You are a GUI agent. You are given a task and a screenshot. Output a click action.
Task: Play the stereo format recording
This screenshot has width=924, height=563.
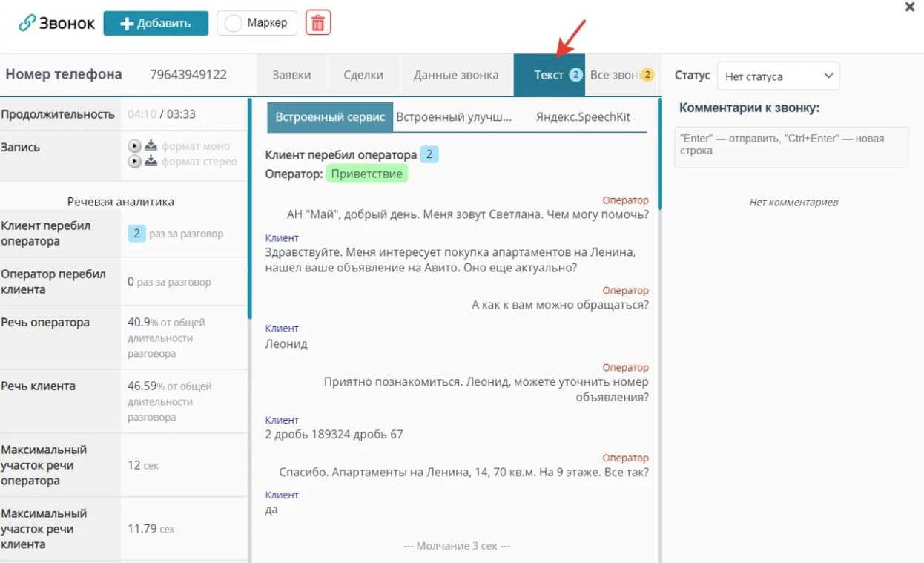tap(134, 161)
